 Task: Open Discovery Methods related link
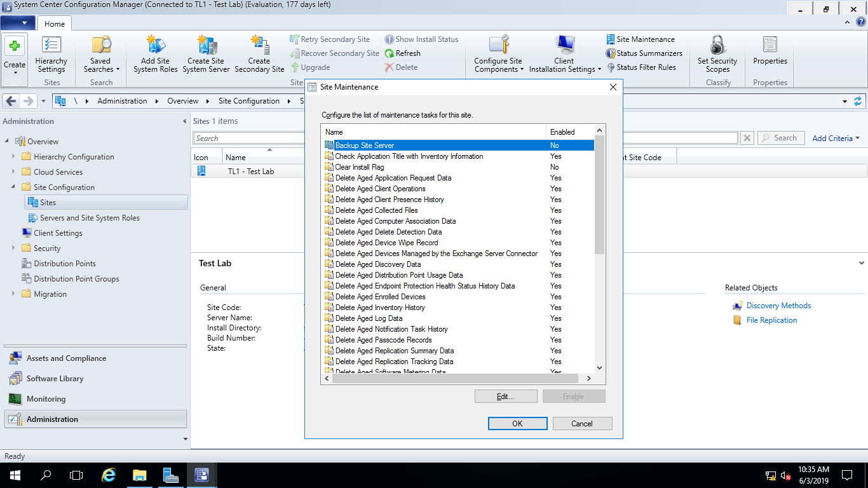point(778,306)
